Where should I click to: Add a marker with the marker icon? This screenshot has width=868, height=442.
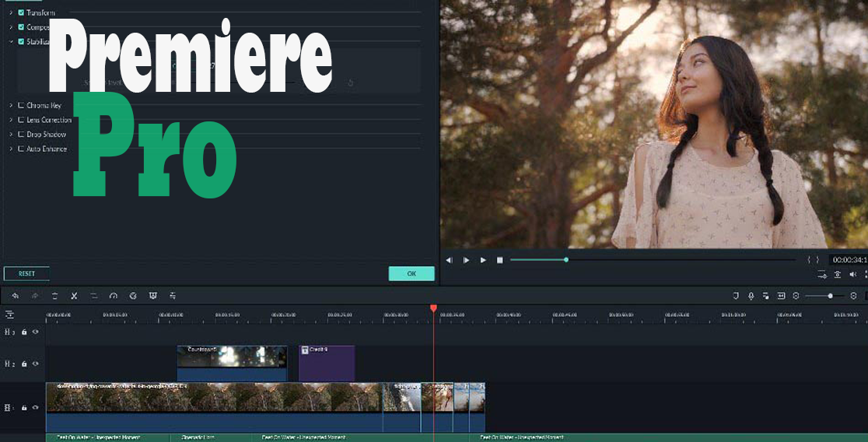pyautogui.click(x=736, y=296)
